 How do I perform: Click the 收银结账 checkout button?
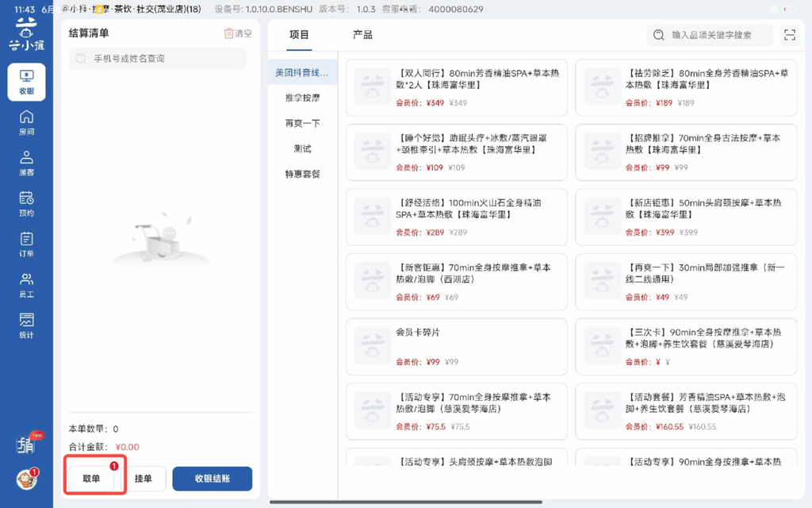click(x=213, y=479)
